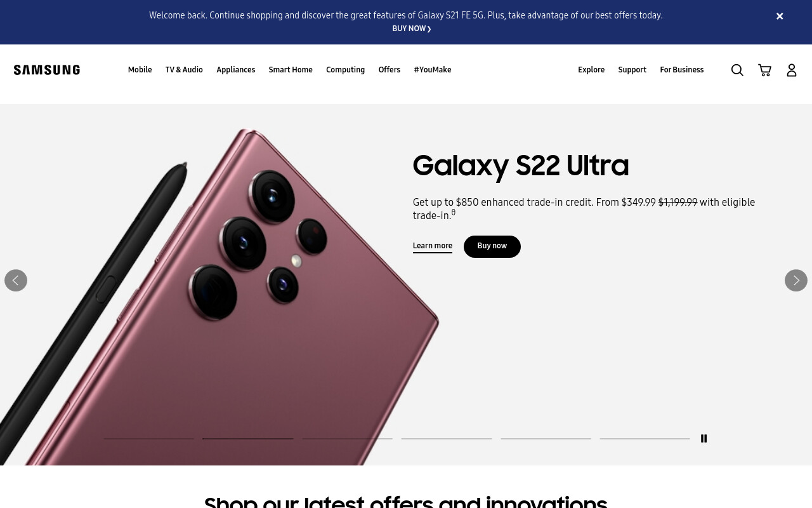Open the Offers menu
812x508 pixels.
[390, 70]
